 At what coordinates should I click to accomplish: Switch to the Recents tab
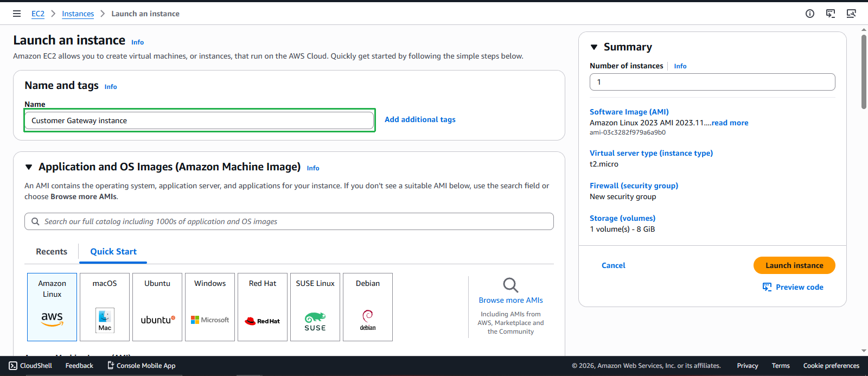52,252
